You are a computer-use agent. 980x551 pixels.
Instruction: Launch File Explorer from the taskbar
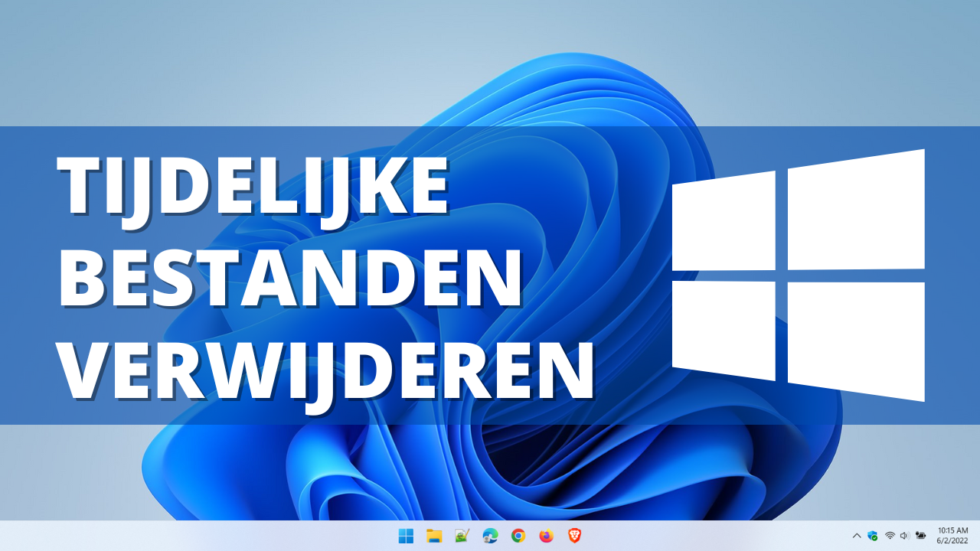tap(434, 537)
